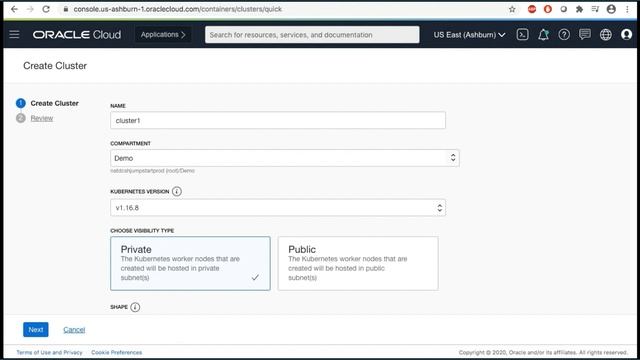Open the help question-mark icon
This screenshot has height=360, width=640.
coord(564,35)
